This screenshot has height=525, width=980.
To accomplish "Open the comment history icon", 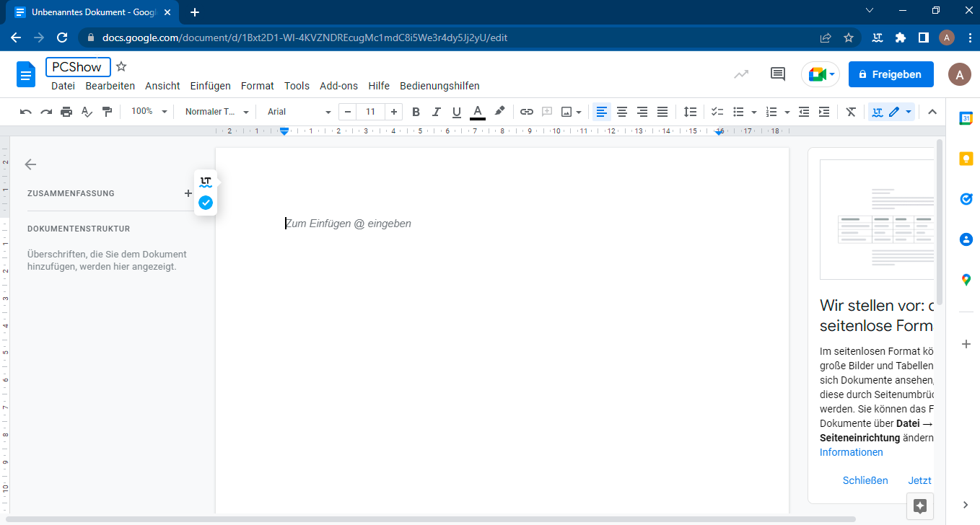I will point(778,74).
